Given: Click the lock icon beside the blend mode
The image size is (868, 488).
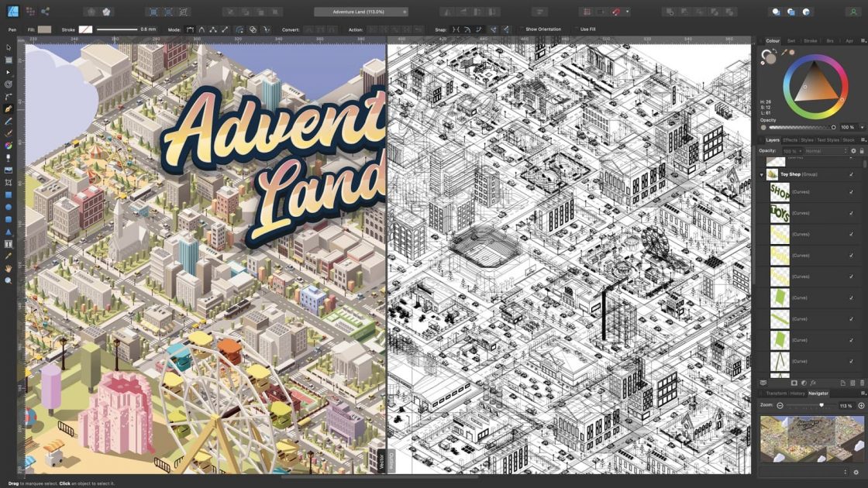Looking at the screenshot, I should point(862,150).
